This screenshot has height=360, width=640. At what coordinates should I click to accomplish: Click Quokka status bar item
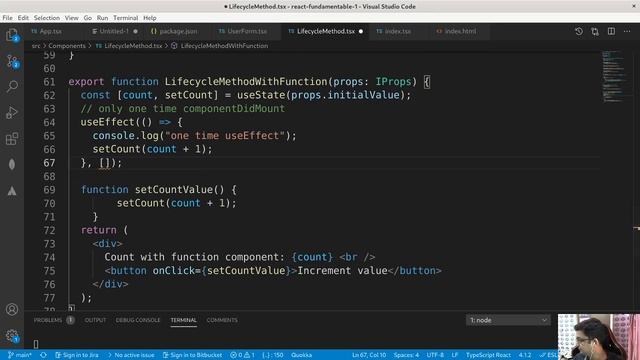302,355
